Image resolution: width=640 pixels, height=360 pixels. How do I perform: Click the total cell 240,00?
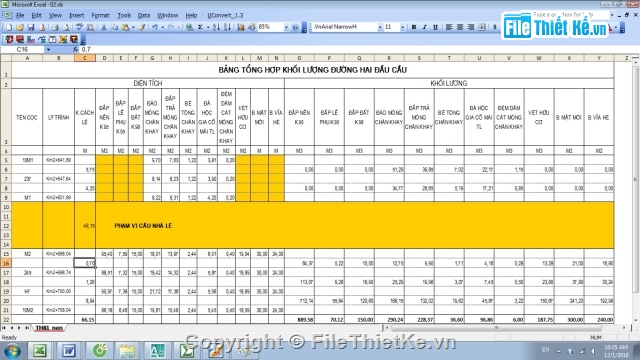[x=599, y=319]
